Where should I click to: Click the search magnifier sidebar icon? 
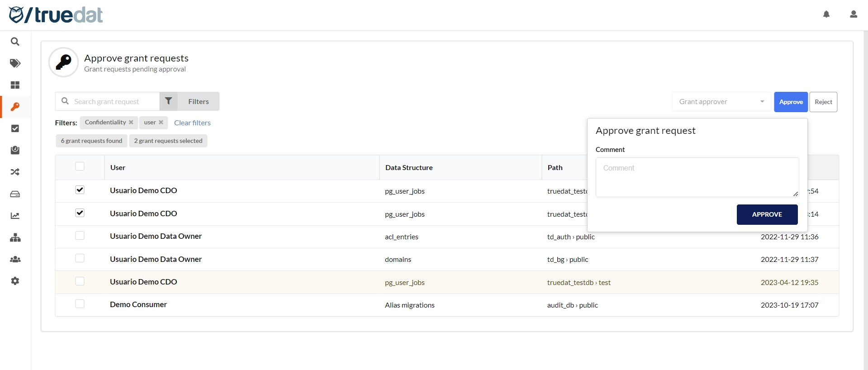coord(15,42)
